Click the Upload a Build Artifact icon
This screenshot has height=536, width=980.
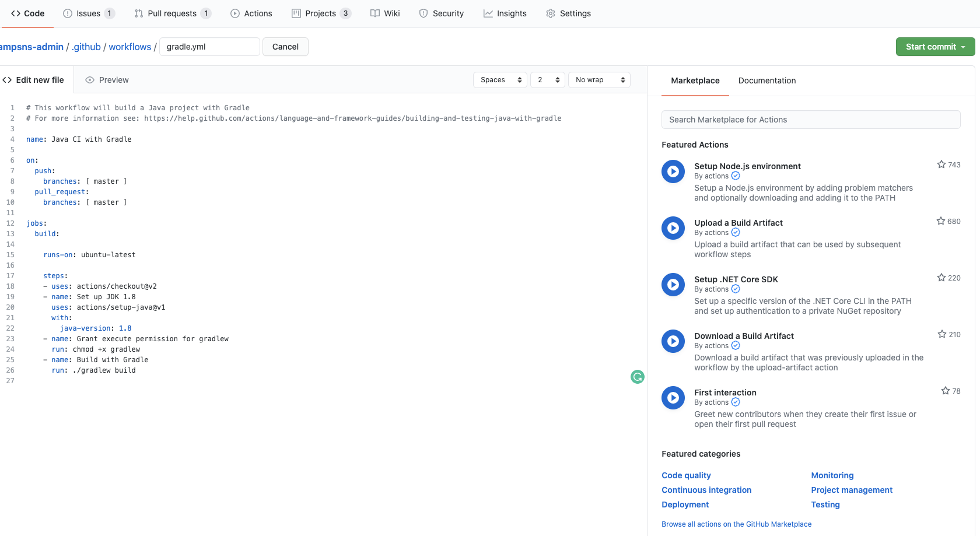[x=673, y=228]
